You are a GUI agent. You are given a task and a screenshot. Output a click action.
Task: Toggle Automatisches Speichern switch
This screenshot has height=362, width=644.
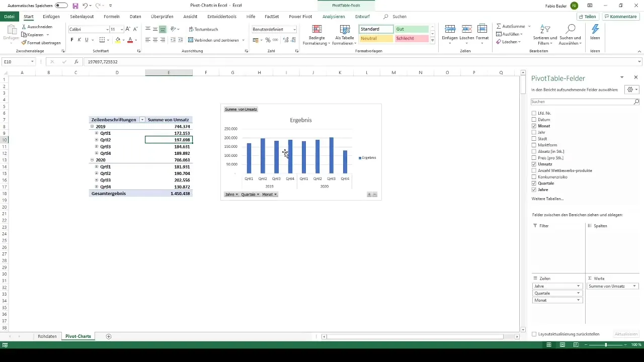click(61, 6)
